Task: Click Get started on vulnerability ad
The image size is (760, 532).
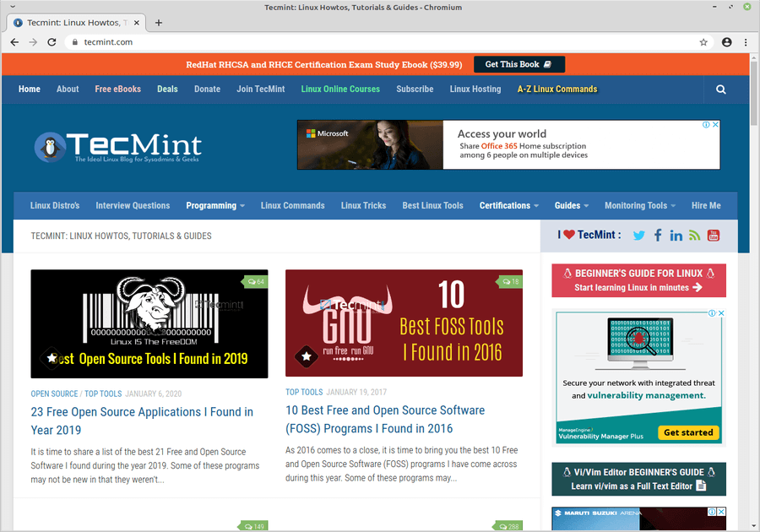Action: 688,432
